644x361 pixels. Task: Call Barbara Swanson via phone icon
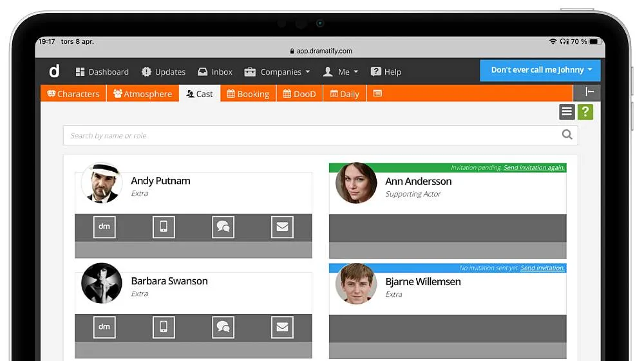(x=164, y=327)
